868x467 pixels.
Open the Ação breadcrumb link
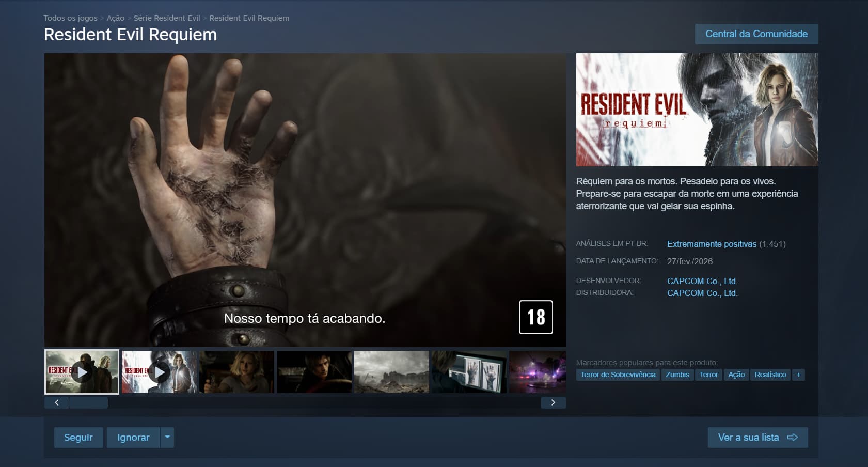(115, 18)
